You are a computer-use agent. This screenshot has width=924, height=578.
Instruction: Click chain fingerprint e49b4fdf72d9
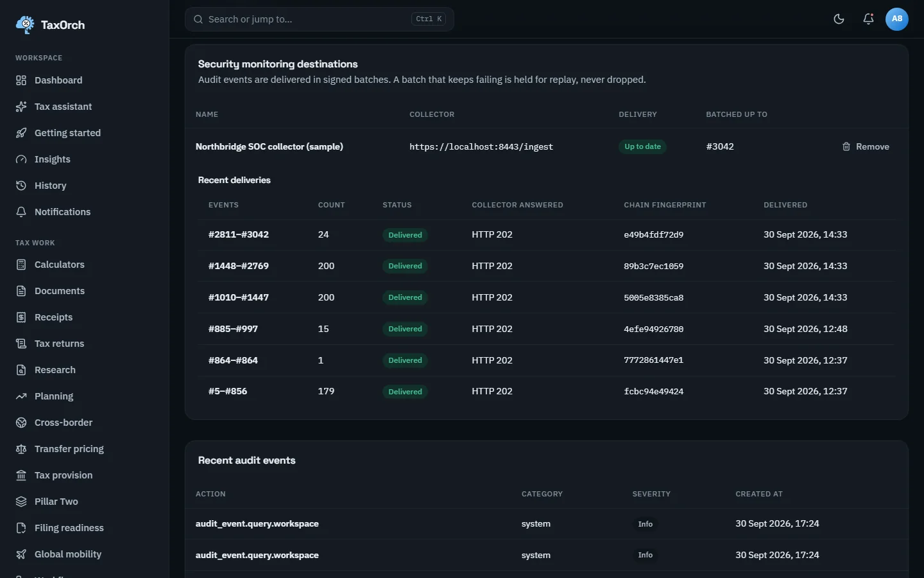(653, 235)
